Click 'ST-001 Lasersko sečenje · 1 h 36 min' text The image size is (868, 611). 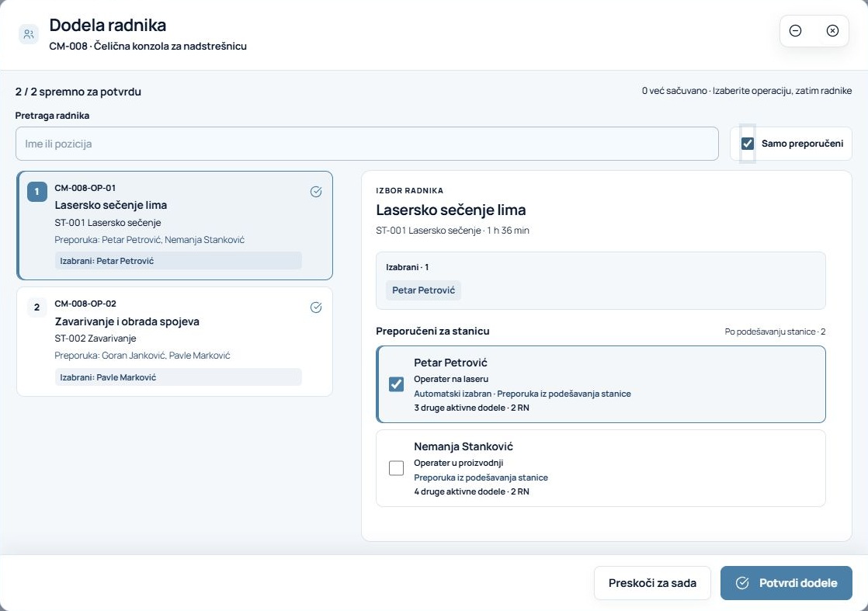pos(453,231)
